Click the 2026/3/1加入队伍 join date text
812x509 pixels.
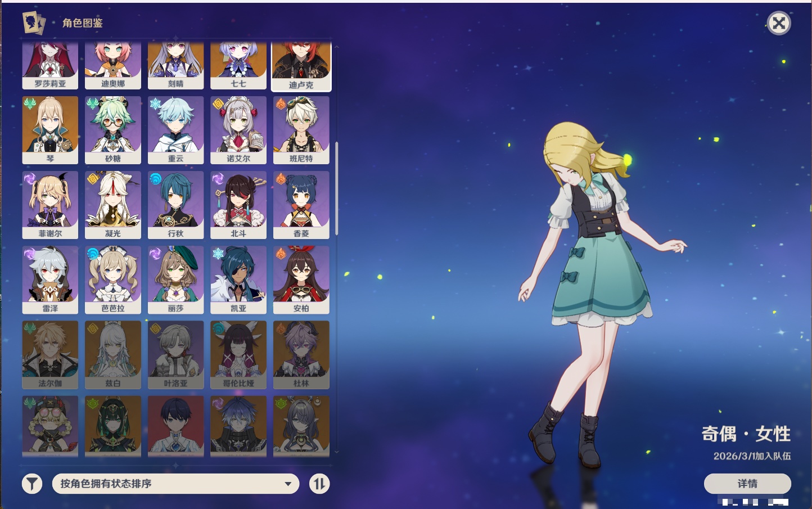coord(752,456)
